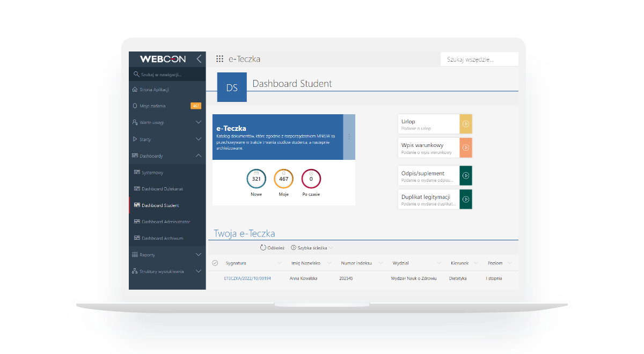Click the Wpis warunkowy start play icon

[x=466, y=147]
